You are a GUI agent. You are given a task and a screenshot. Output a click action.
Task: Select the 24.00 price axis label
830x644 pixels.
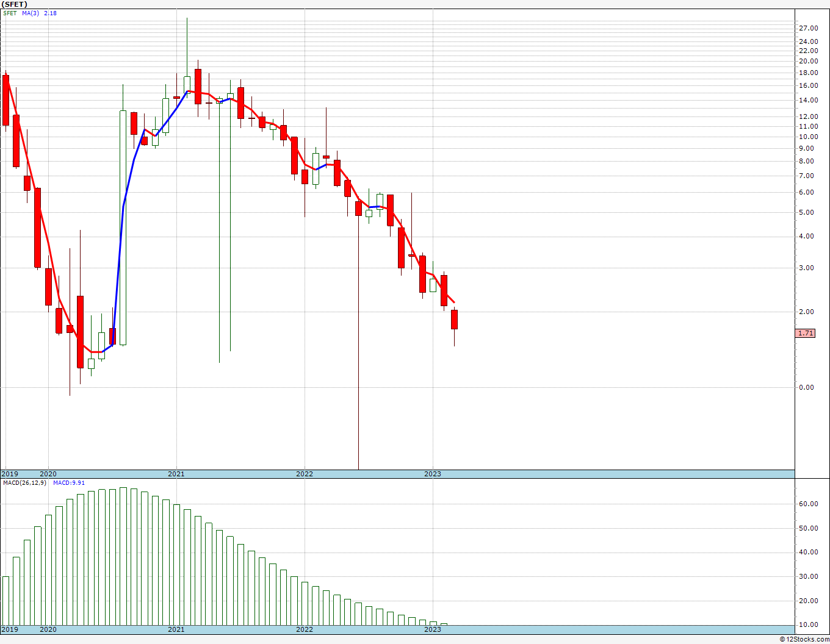pyautogui.click(x=808, y=41)
